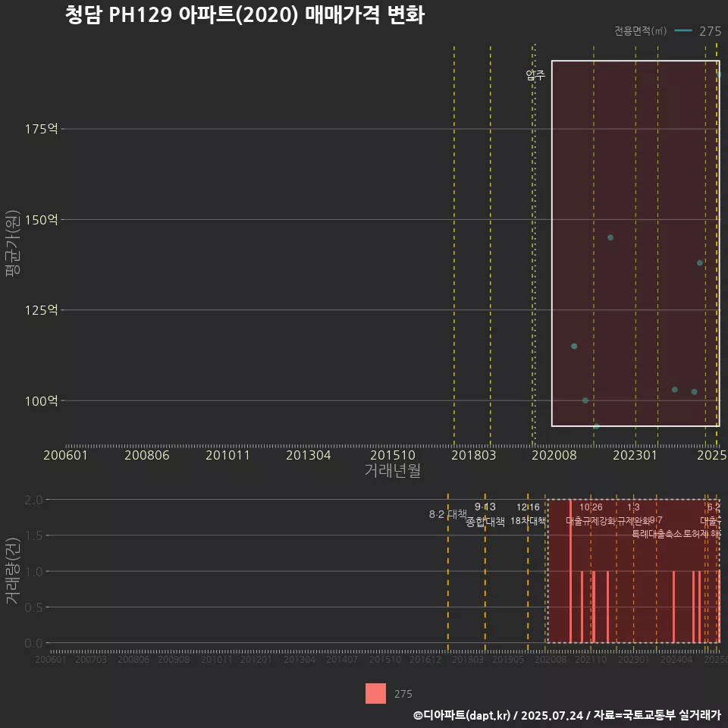The width and height of the screenshot is (728, 728).
Task: Click the 거래년월 horizontal axis title
Action: (393, 470)
